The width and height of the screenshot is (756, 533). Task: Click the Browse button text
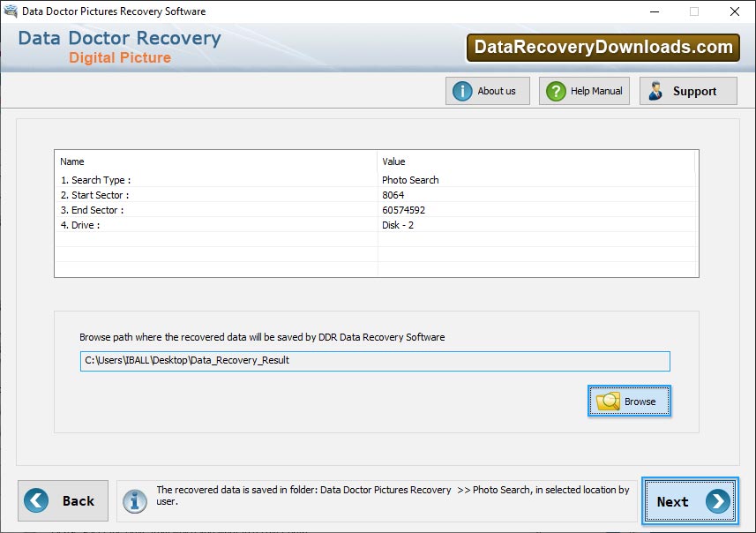click(x=640, y=402)
